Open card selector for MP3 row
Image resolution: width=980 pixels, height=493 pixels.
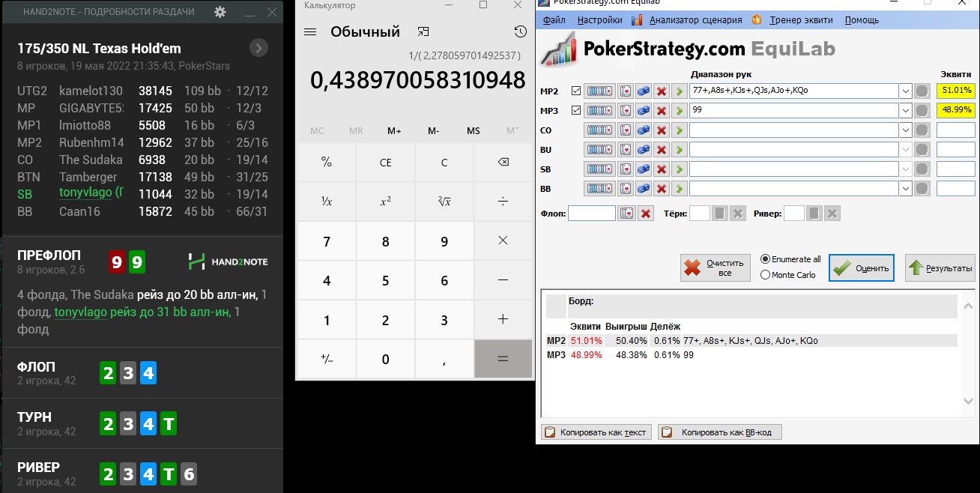(x=624, y=110)
